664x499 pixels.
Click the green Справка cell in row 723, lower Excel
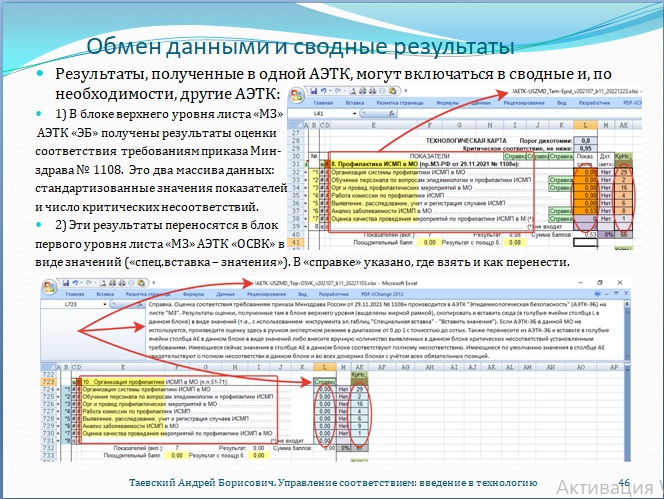[x=325, y=382]
